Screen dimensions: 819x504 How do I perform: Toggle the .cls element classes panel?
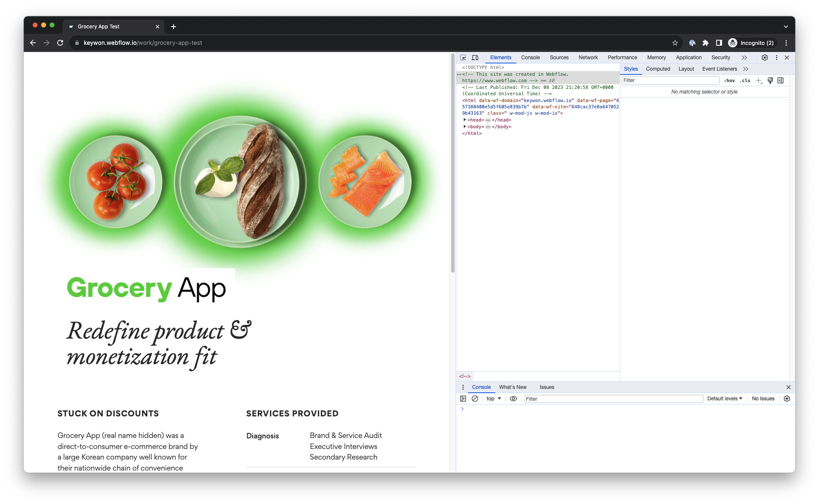[x=745, y=80]
